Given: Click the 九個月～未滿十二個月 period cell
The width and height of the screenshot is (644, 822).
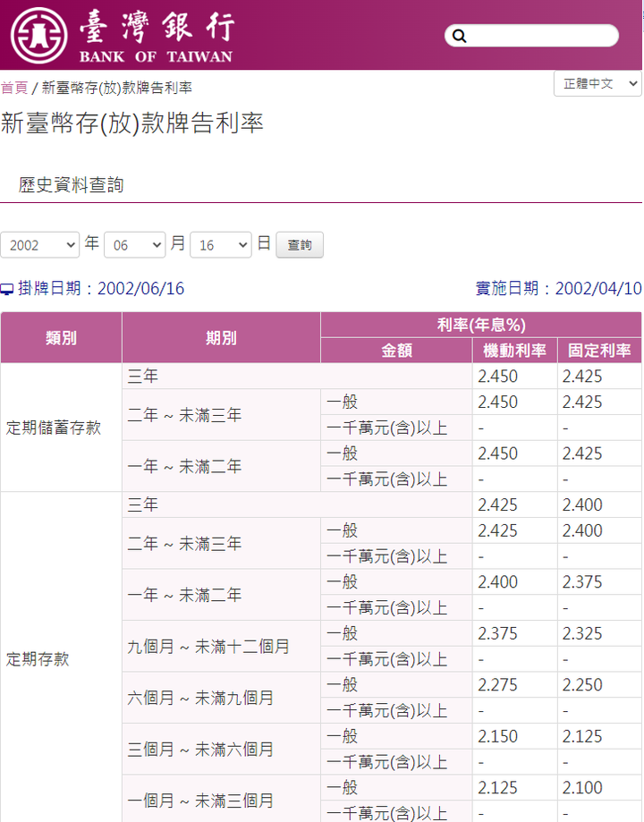Looking at the screenshot, I should tap(221, 646).
